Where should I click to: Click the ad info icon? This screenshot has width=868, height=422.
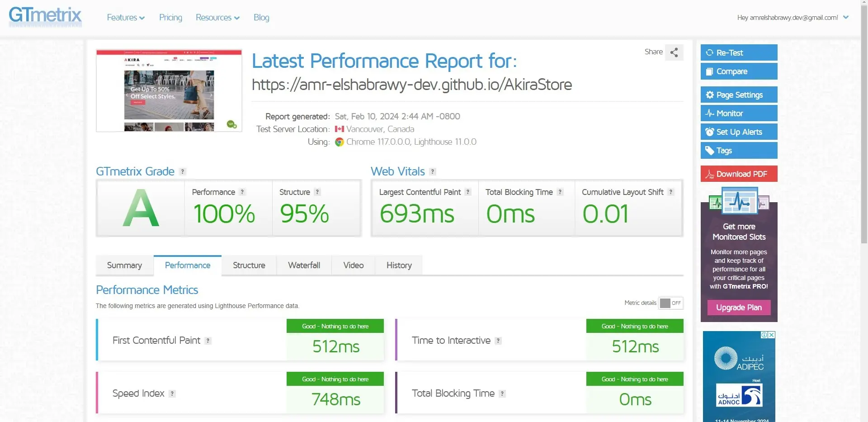(764, 335)
